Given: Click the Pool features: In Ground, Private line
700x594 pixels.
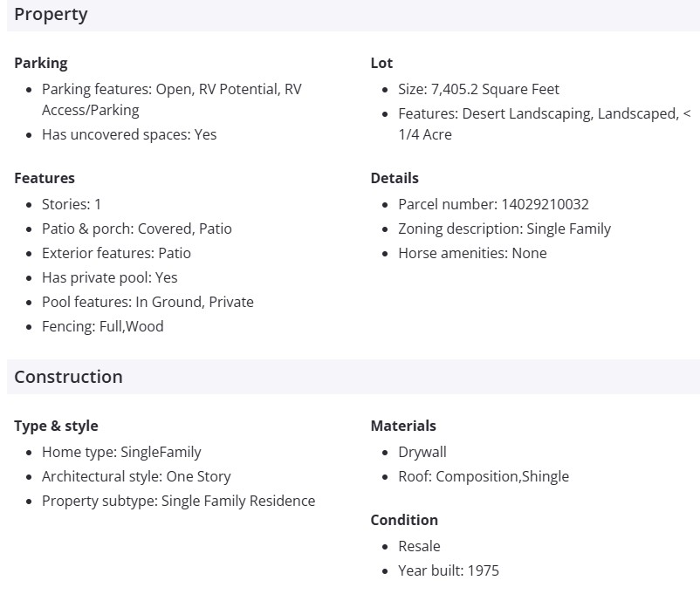Looking at the screenshot, I should (148, 302).
